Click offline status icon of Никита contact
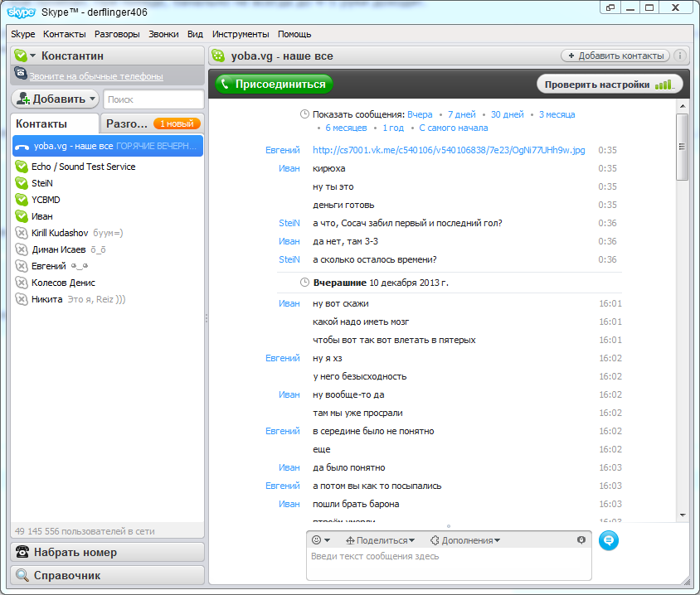The height and width of the screenshot is (595, 700). click(x=22, y=299)
